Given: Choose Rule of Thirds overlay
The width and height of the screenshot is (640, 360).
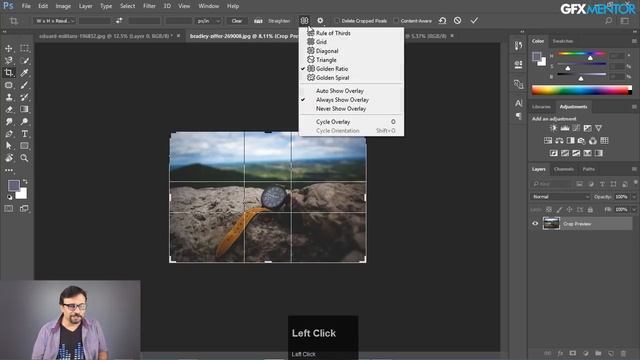Looking at the screenshot, I should click(333, 33).
